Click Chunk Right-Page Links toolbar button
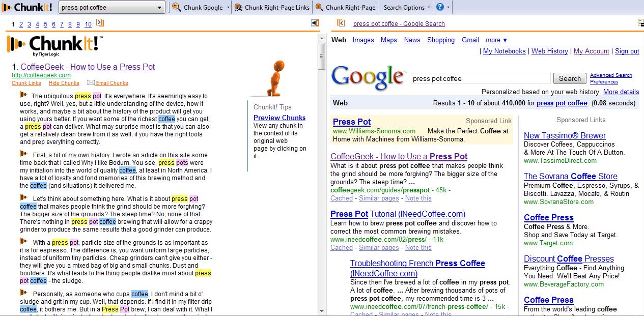The width and height of the screenshot is (644, 316). click(271, 7)
